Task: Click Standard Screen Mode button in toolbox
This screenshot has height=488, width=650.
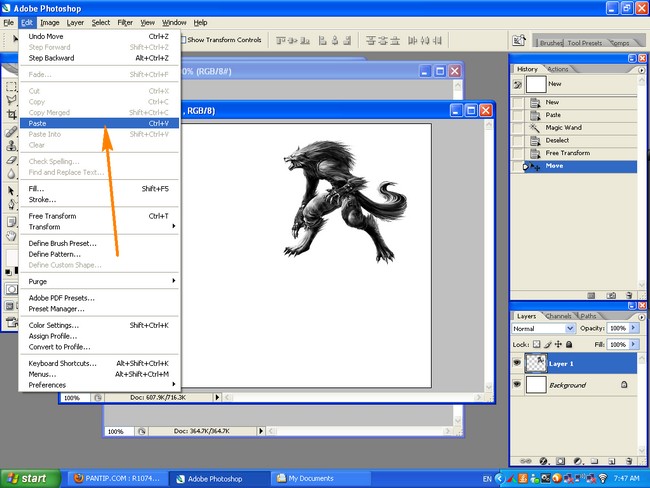Action: tap(10, 306)
